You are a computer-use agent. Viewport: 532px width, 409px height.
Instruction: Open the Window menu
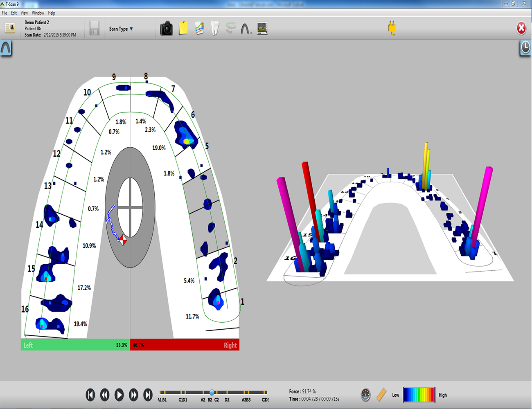(x=38, y=13)
